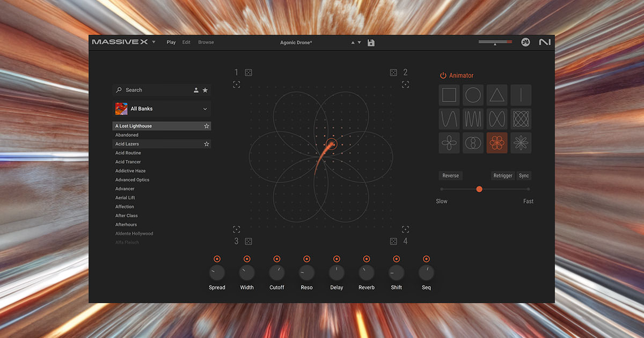Select the starburst flower Animator shape
644x338 pixels.
pyautogui.click(x=521, y=143)
